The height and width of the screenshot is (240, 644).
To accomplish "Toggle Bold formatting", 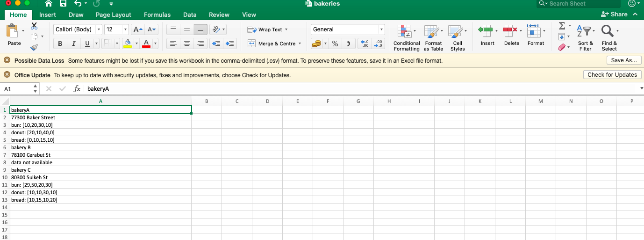I will pyautogui.click(x=60, y=44).
